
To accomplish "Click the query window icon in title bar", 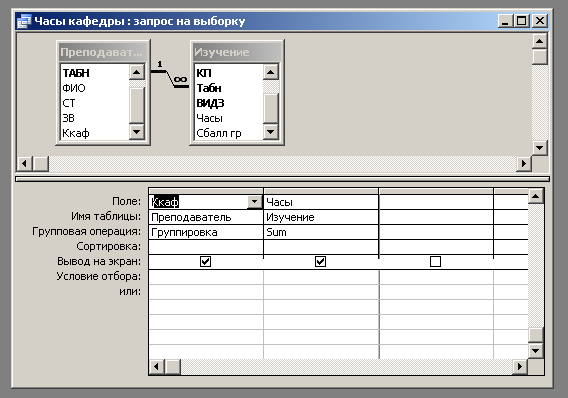I will (24, 21).
